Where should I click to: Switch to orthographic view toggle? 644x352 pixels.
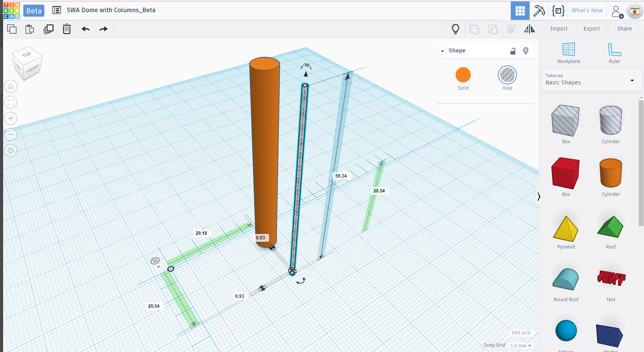click(11, 150)
